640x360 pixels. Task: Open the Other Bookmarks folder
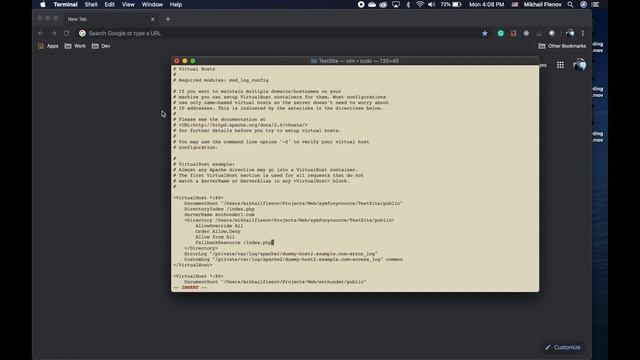[x=562, y=46]
